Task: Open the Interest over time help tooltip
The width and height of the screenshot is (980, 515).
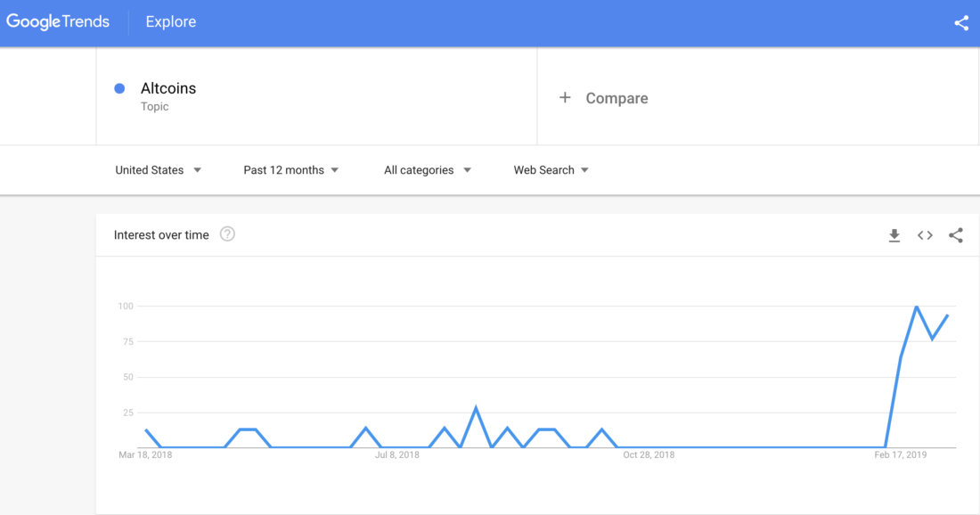Action: click(x=227, y=234)
